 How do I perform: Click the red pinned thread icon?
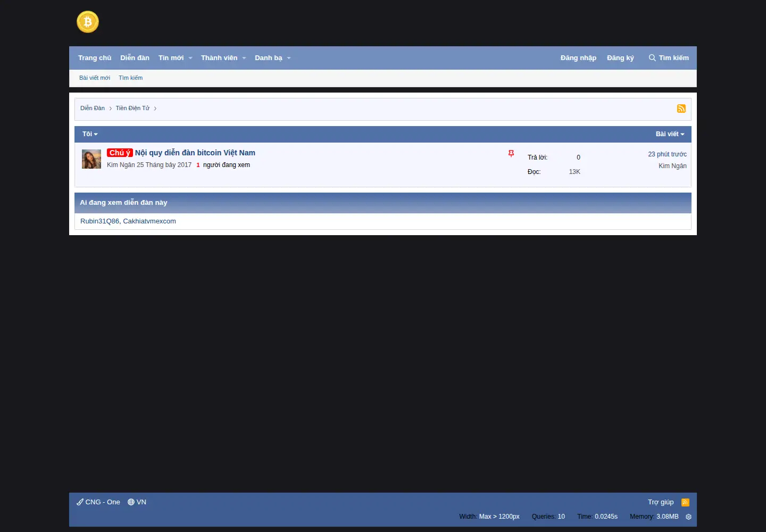tap(511, 153)
